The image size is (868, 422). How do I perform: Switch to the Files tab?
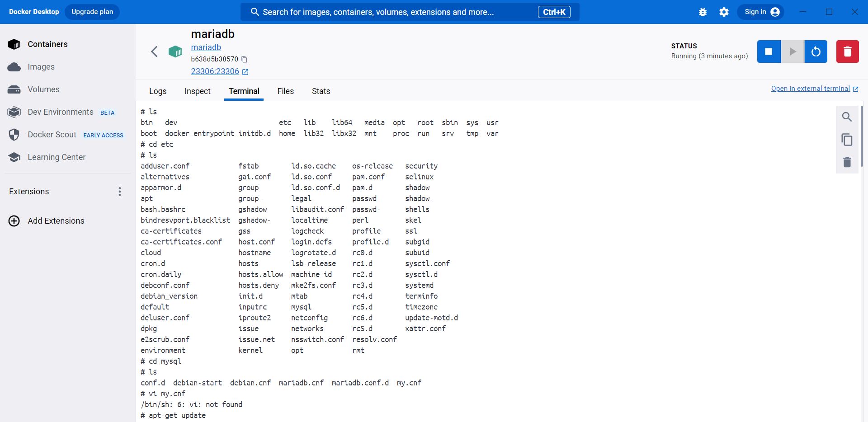[286, 91]
